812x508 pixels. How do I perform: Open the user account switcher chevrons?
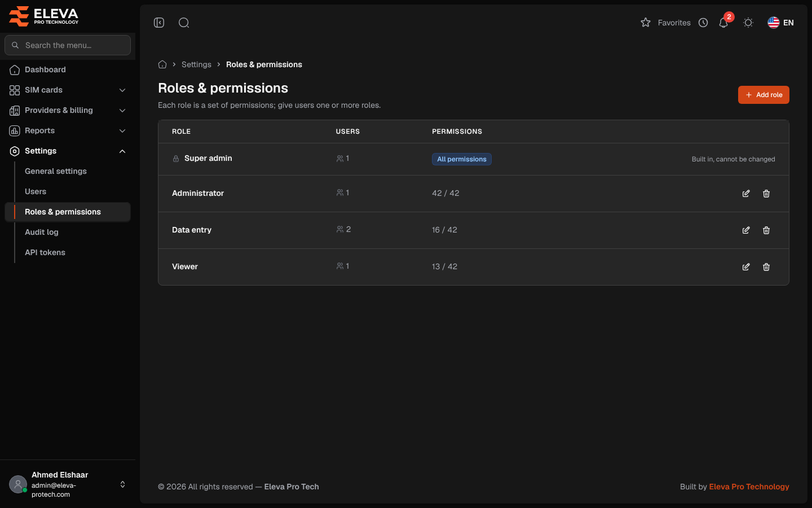coord(122,484)
